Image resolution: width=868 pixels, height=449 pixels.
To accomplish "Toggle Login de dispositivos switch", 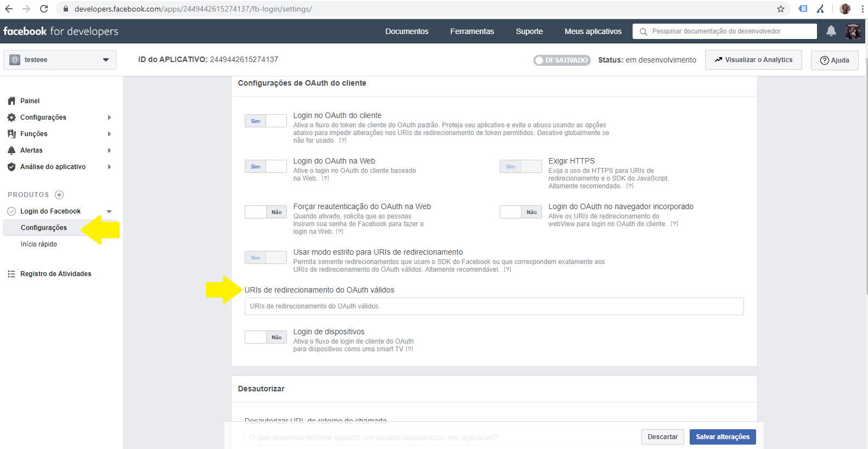I will [x=266, y=337].
